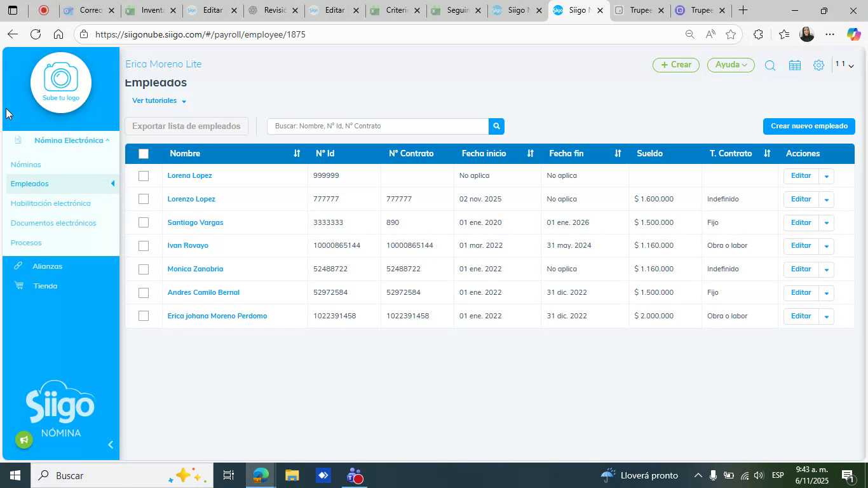Toggle the select-all header checkbox
Image resolution: width=868 pixels, height=488 pixels.
pyautogui.click(x=144, y=153)
